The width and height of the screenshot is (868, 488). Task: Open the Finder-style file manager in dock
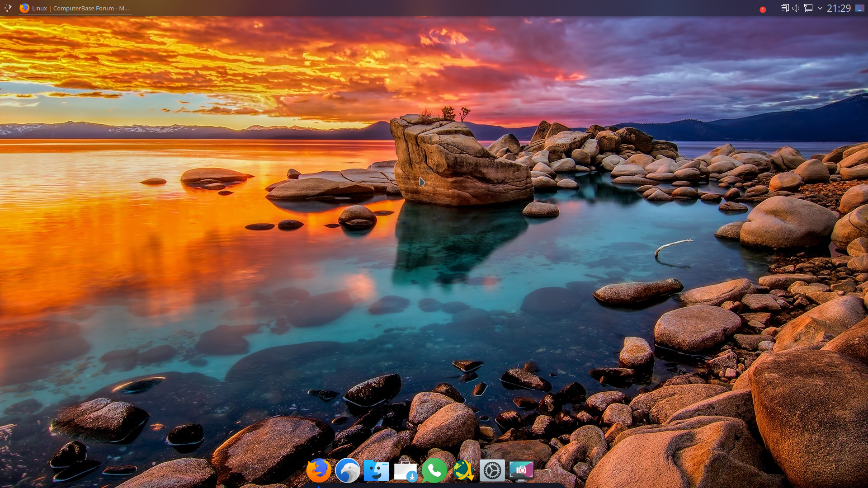(377, 470)
